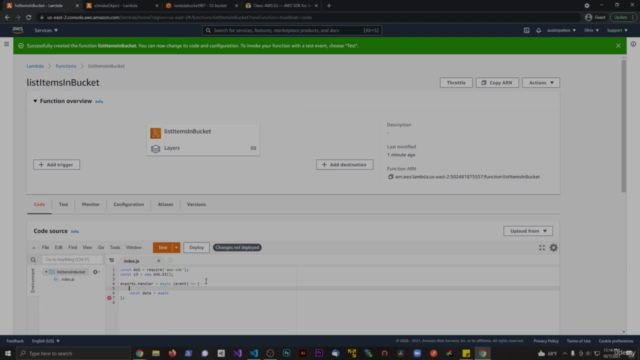Image resolution: width=640 pixels, height=360 pixels.
Task: Collapse the Function overview section
Action: 35,101
